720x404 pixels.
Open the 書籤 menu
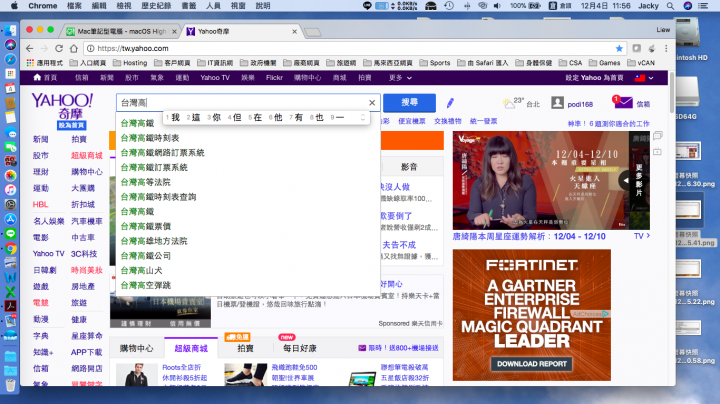point(189,6)
